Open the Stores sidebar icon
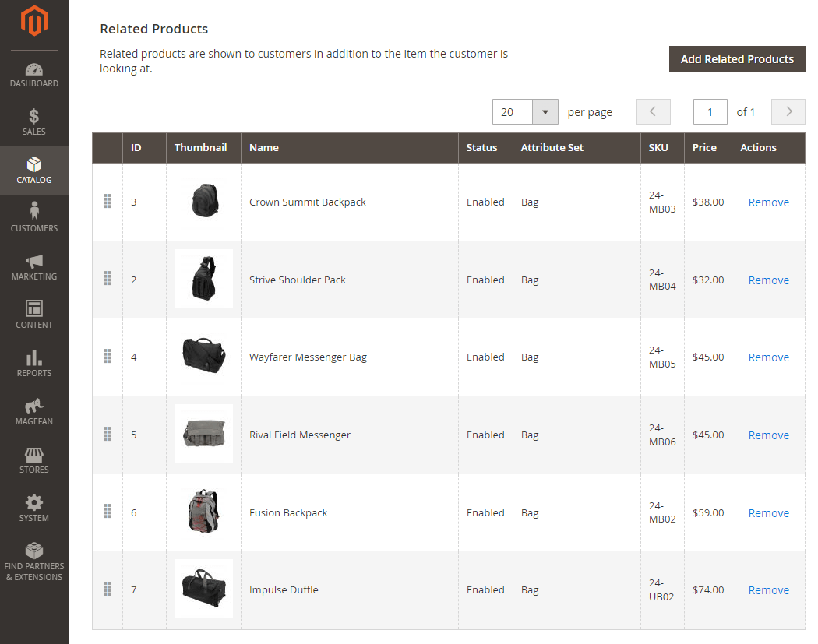The width and height of the screenshot is (818, 644). click(34, 454)
